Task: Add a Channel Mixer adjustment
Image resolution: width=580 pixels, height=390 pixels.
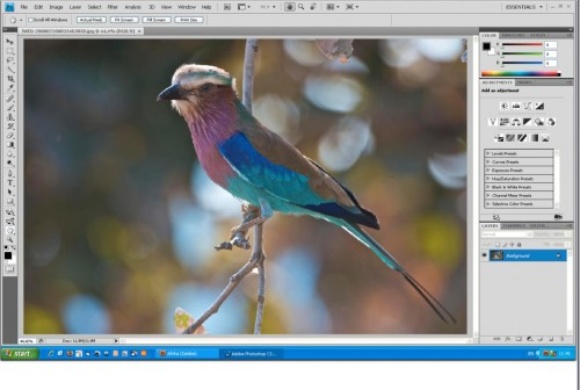Action: click(x=552, y=122)
